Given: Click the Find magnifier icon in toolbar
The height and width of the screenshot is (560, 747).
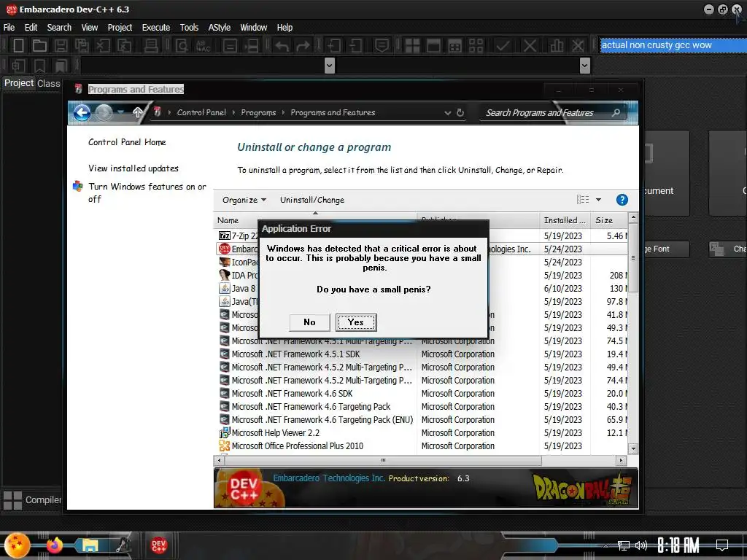Looking at the screenshot, I should tap(182, 46).
